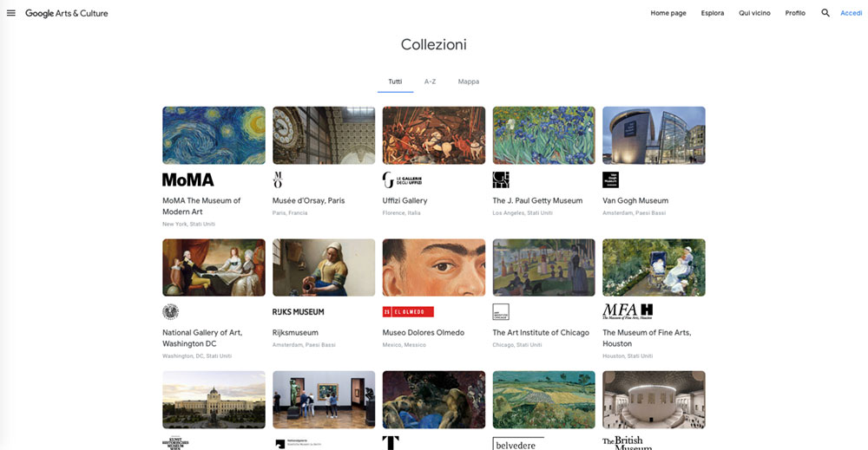Image resolution: width=868 pixels, height=450 pixels.
Task: Switch to the Mappa tab
Action: (x=469, y=82)
